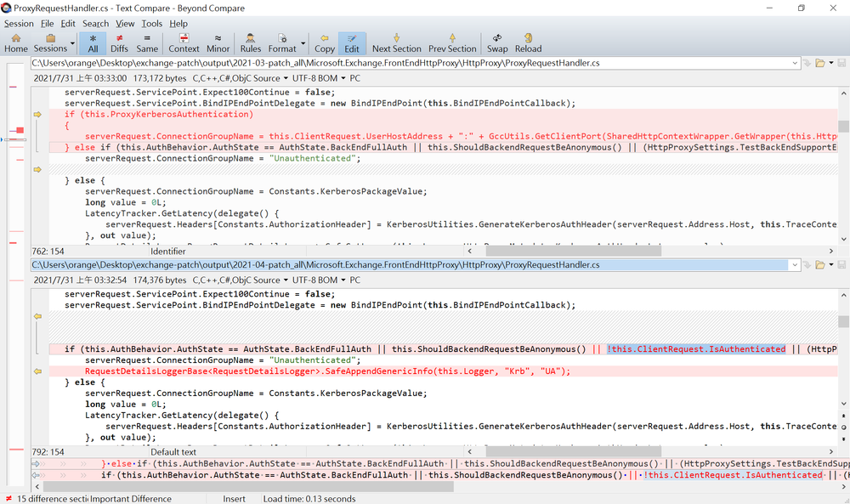Save the top pane file
This screenshot has height=504, width=850.
841,63
